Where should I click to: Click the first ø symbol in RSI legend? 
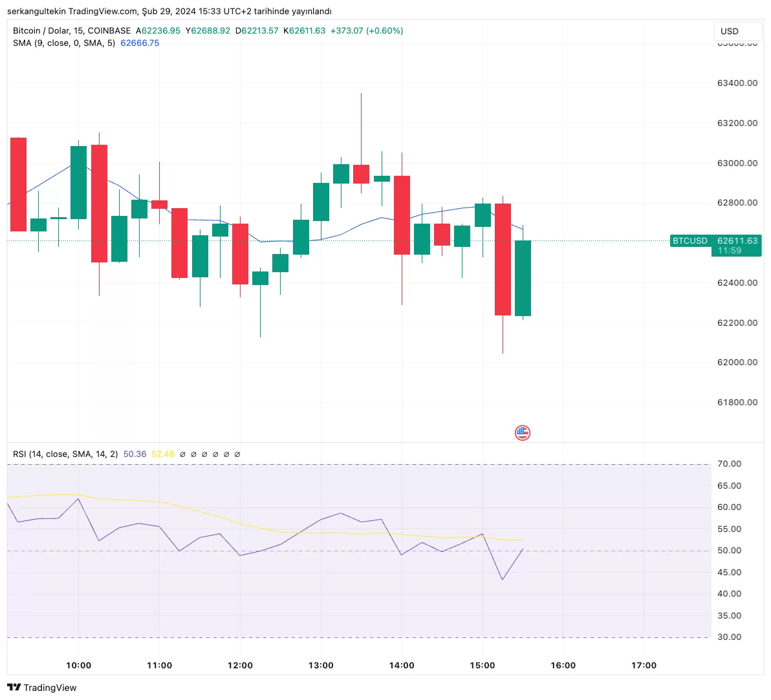pyautogui.click(x=182, y=454)
